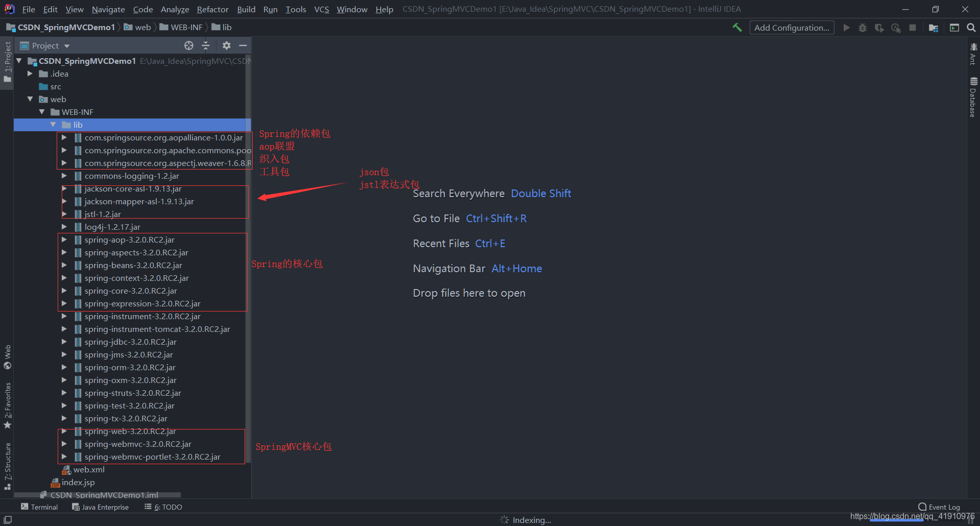Click the locate/select opened file target icon
The height and width of the screenshot is (526, 980).
189,45
